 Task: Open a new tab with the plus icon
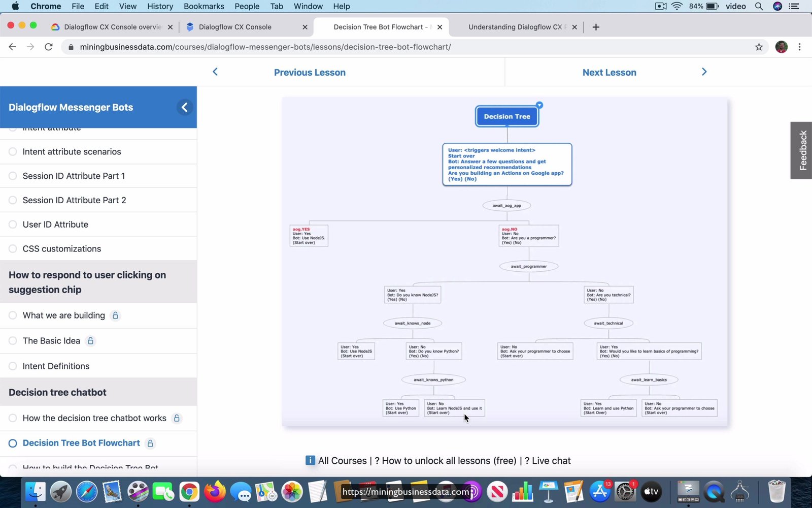click(596, 27)
